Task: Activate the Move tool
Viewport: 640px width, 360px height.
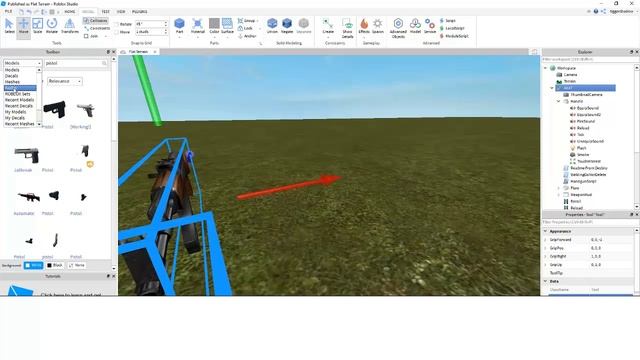Action: coord(23,27)
